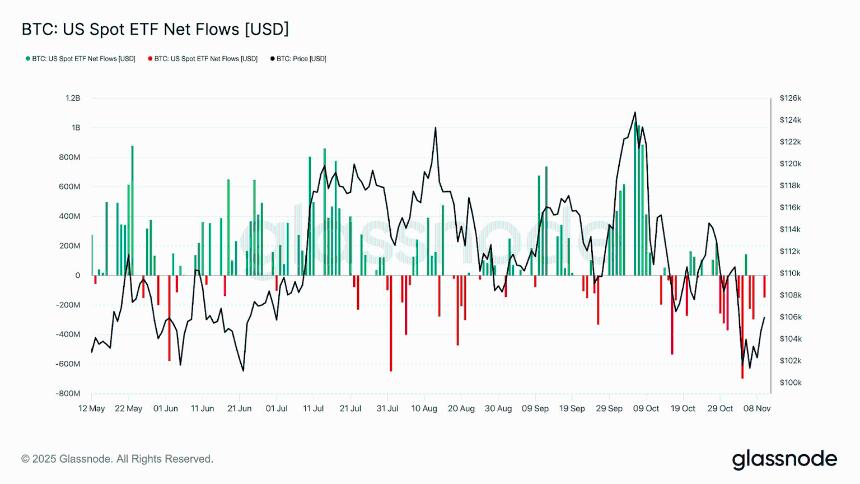860x484 pixels.
Task: Click the green legend dot for net inflows
Action: pos(27,59)
